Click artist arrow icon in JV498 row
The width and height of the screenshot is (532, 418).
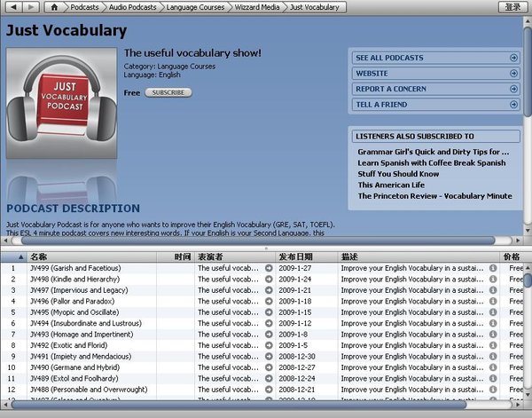click(269, 280)
